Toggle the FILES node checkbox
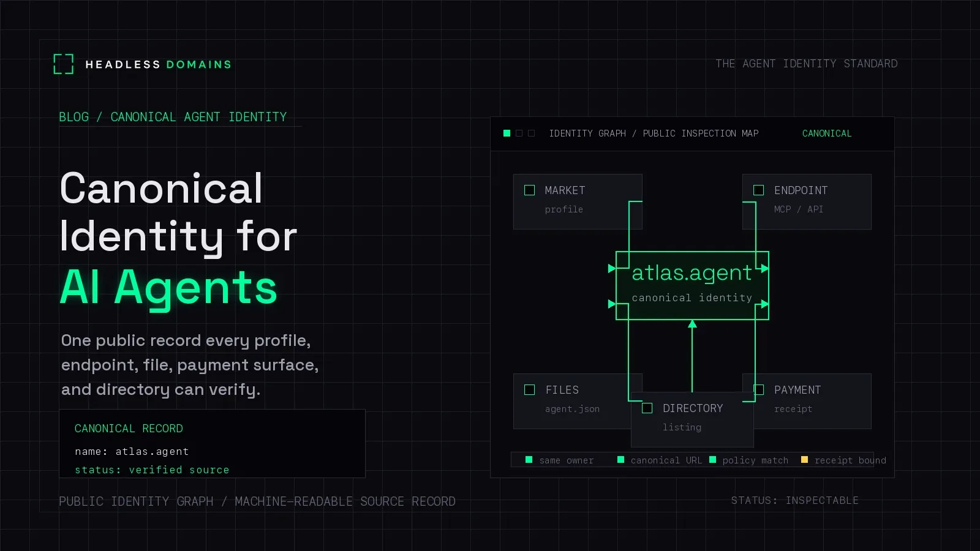The image size is (980, 551). click(x=530, y=390)
